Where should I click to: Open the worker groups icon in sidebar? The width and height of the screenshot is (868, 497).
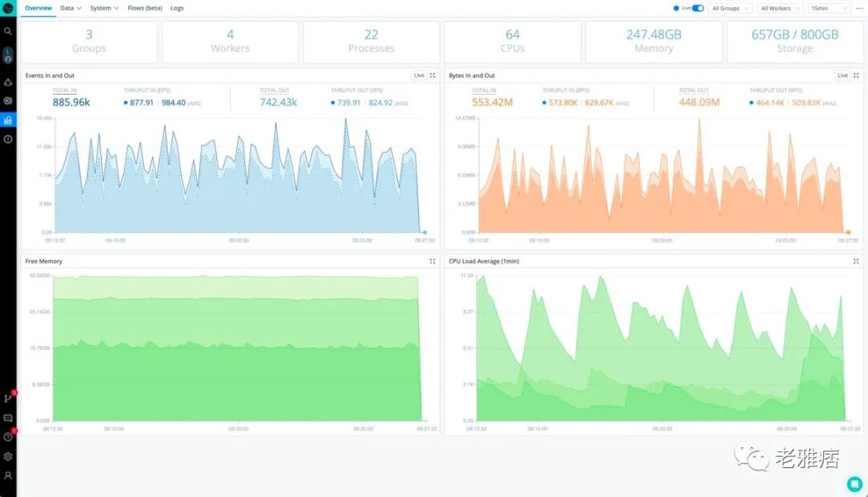[8, 83]
